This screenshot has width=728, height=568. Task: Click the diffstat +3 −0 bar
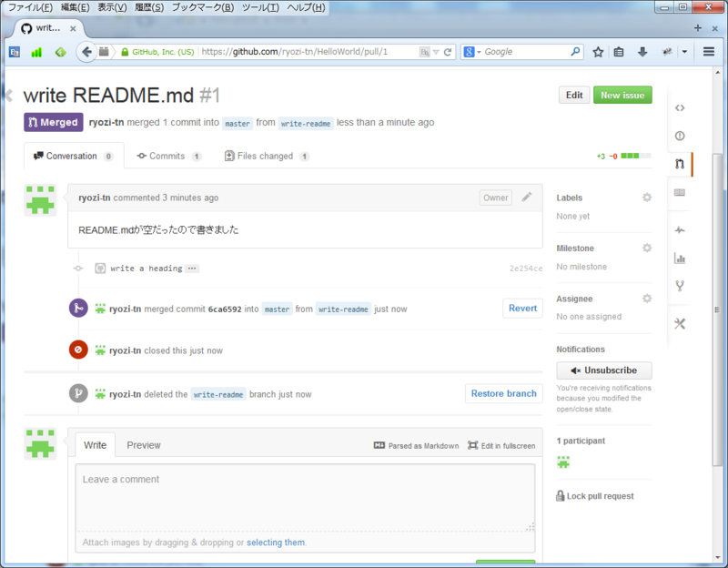[x=624, y=156]
